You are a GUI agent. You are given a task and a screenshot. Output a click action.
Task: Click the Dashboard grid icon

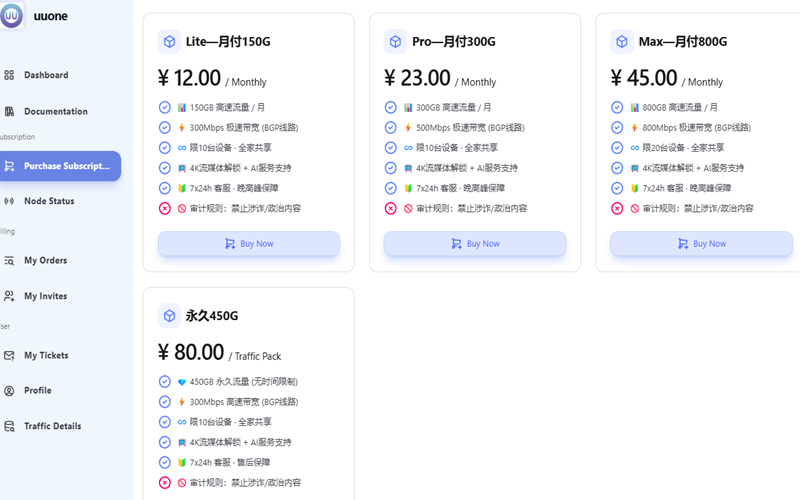[9, 75]
